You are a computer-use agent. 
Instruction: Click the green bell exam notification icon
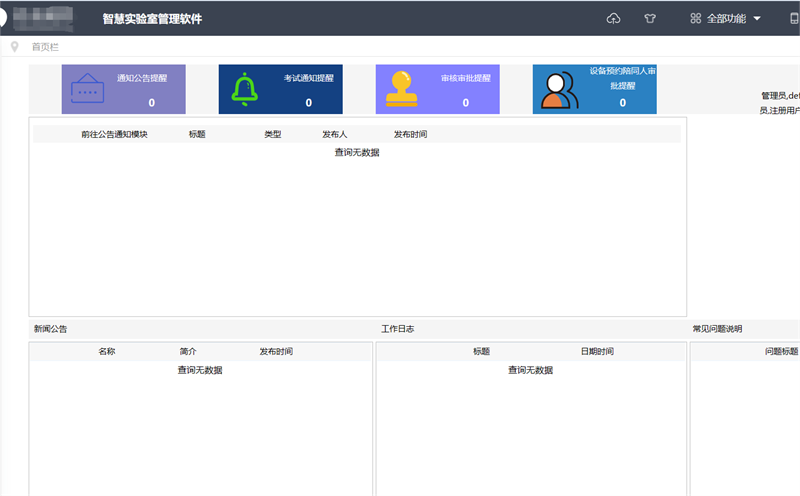(244, 90)
